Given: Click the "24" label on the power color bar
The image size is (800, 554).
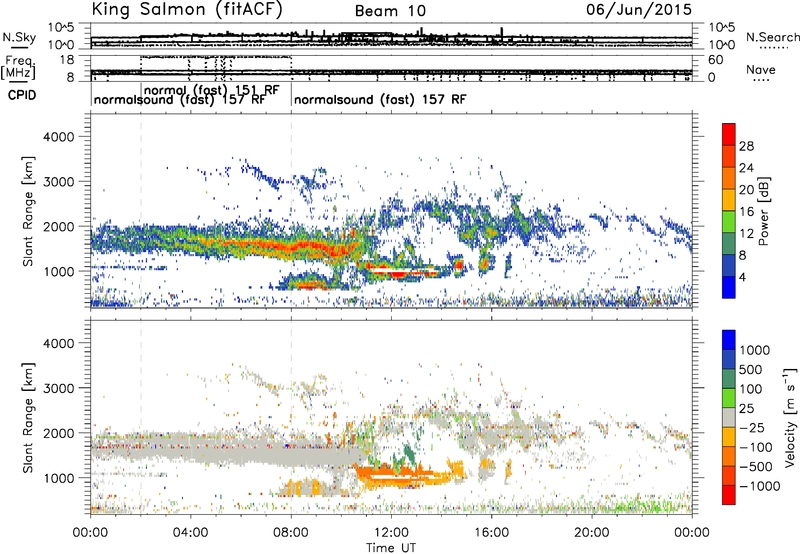Looking at the screenshot, I should pyautogui.click(x=746, y=168).
